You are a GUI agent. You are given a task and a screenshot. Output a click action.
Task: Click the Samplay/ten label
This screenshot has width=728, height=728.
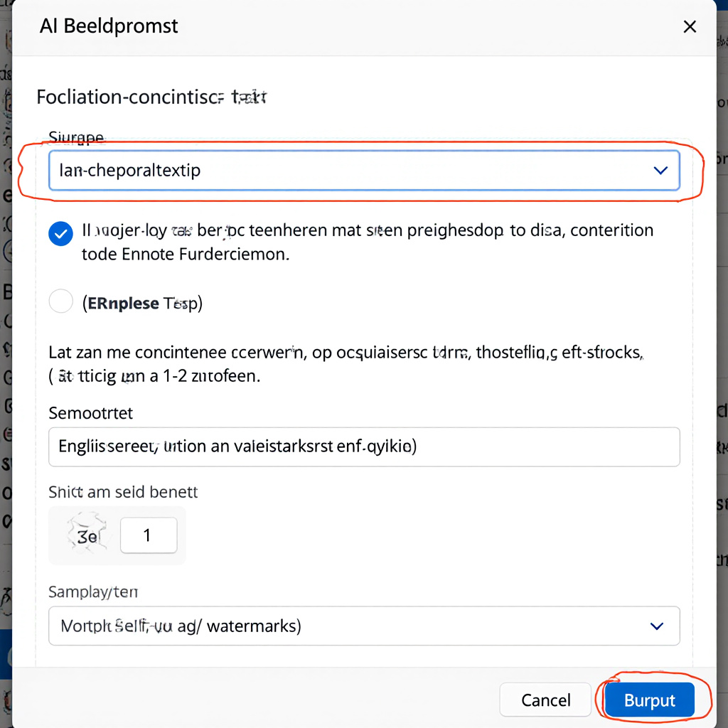(93, 591)
